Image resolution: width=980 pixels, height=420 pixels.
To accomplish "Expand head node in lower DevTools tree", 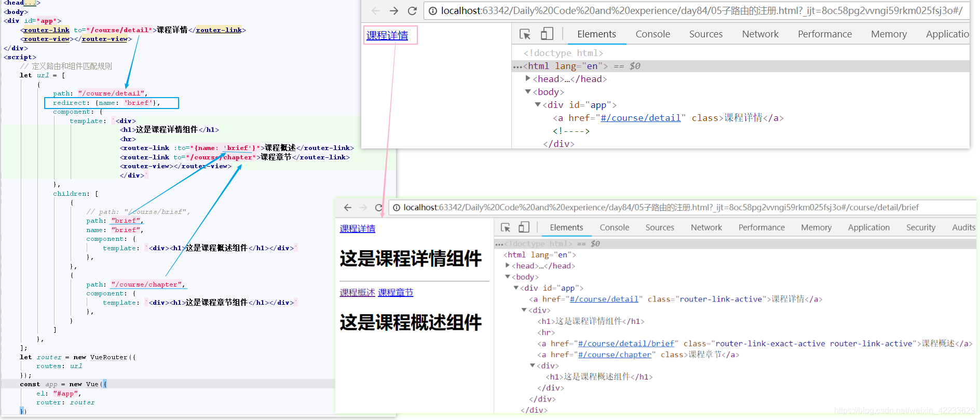I will (x=508, y=265).
